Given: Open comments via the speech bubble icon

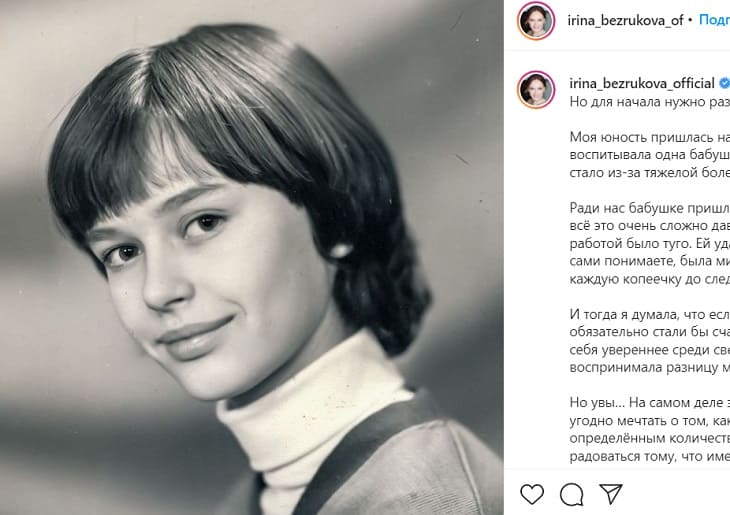Looking at the screenshot, I should pos(572,493).
